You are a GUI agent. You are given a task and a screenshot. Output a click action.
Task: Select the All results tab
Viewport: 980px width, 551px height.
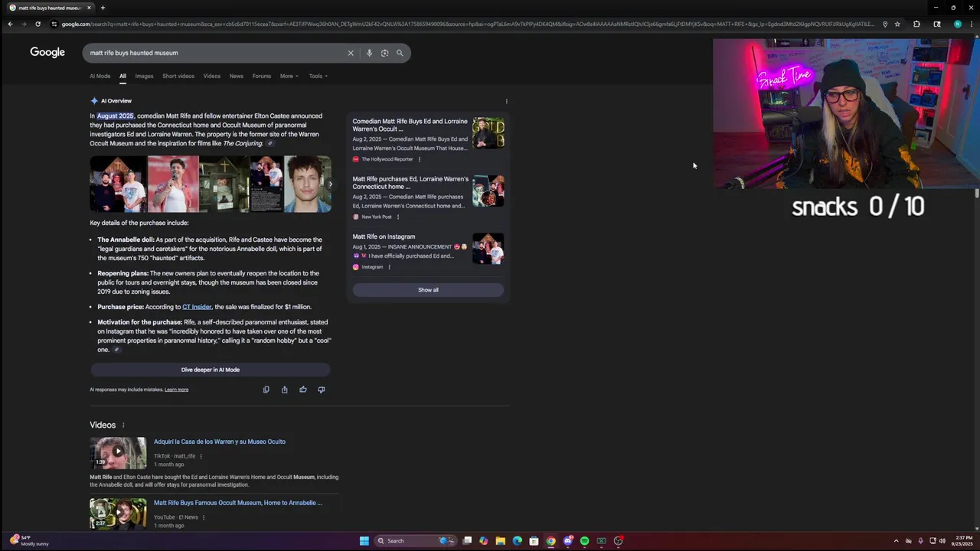click(x=122, y=76)
